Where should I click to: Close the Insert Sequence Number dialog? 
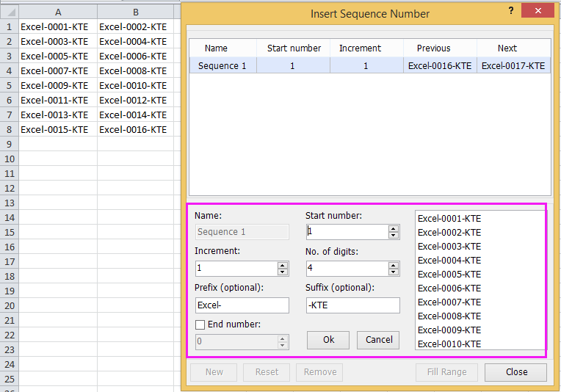[x=516, y=372]
